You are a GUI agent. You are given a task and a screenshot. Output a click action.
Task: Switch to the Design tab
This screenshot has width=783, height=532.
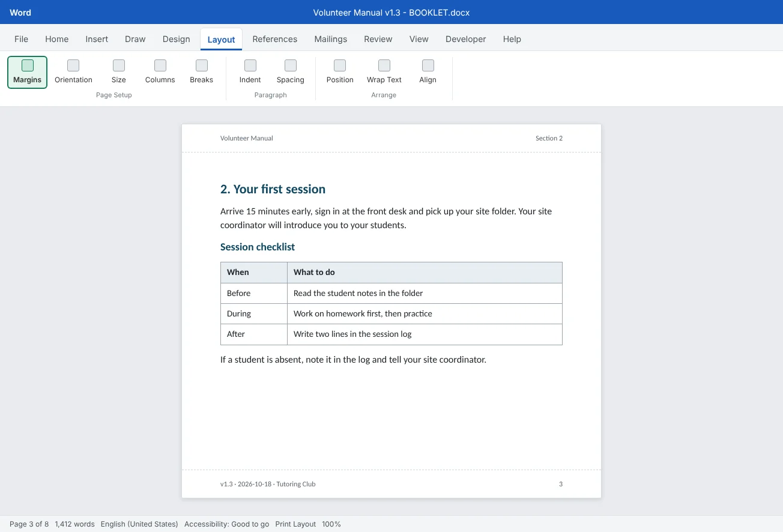[177, 39]
